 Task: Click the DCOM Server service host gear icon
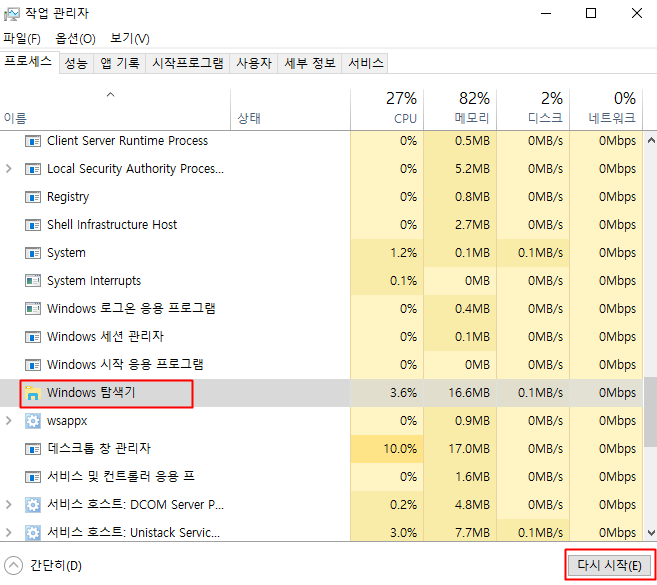(x=33, y=505)
